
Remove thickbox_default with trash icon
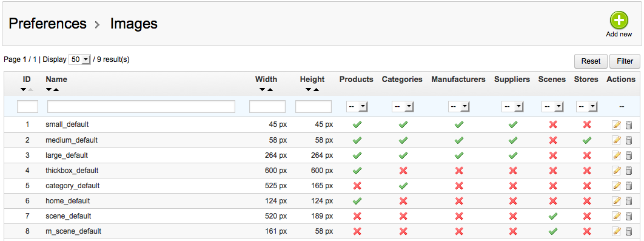tap(628, 170)
